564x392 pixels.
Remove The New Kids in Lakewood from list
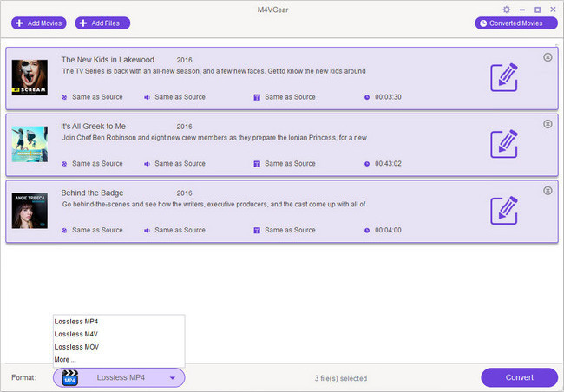(548, 57)
